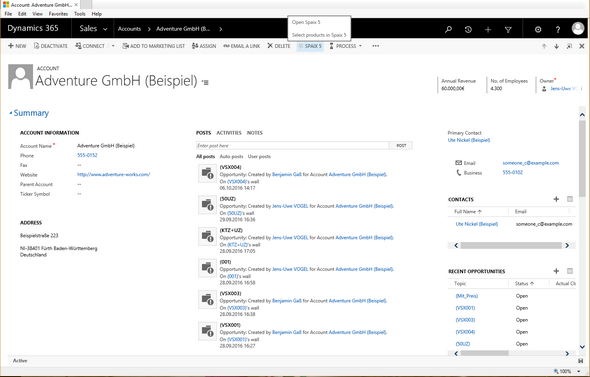Click the POST button
The height and width of the screenshot is (377, 590).
point(401,146)
